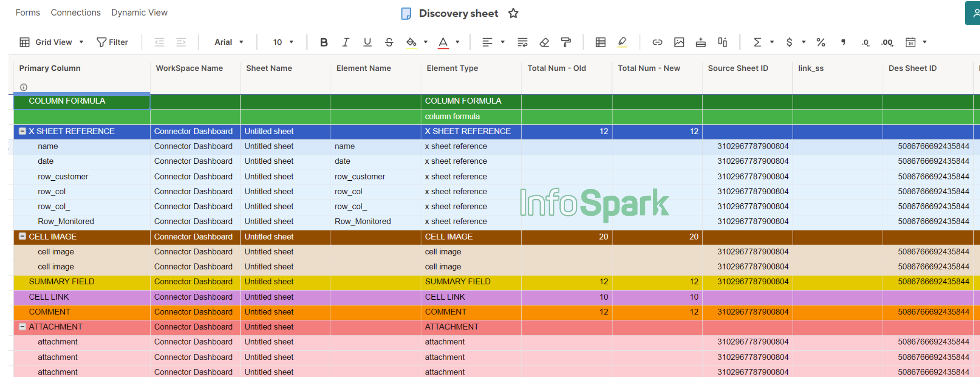This screenshot has height=377, width=980.
Task: Open the date format dropdown arrow
Action: [x=924, y=42]
